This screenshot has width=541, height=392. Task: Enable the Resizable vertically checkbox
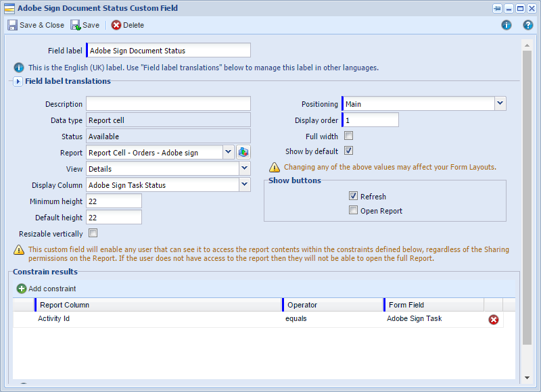tap(93, 233)
